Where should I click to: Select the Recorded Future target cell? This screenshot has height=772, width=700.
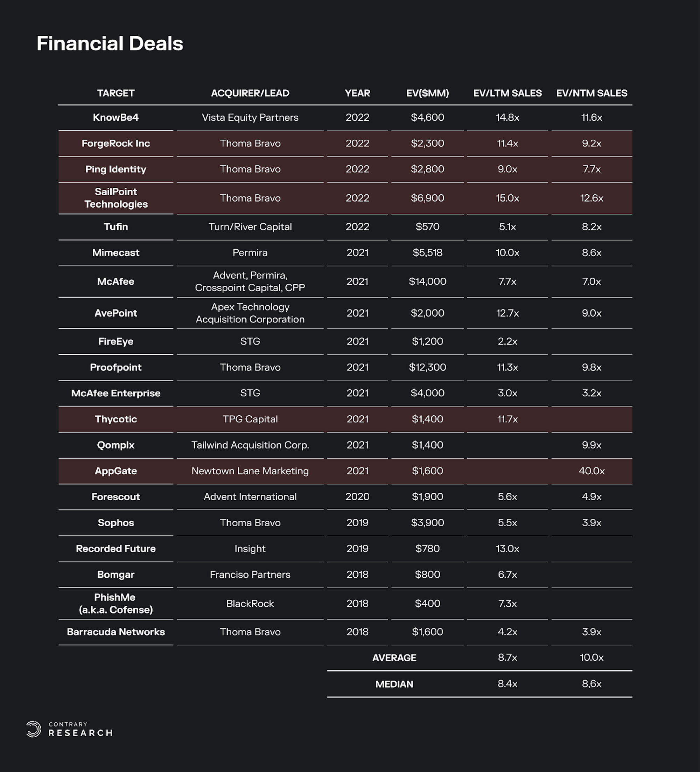[115, 549]
